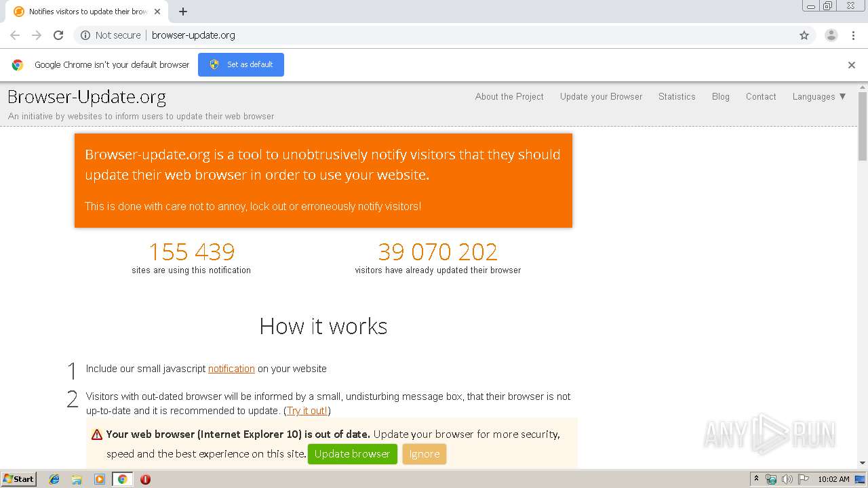
Task: Click the Ignore button in message box
Action: point(425,454)
